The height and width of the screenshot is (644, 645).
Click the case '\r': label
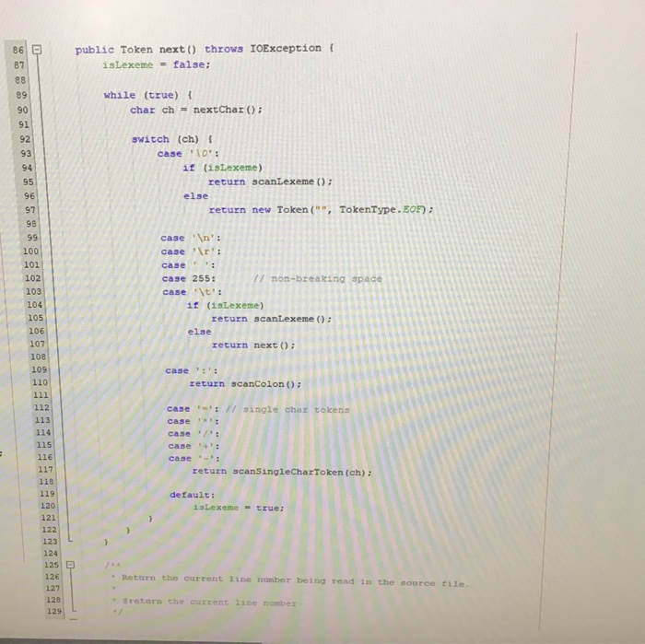click(x=191, y=252)
